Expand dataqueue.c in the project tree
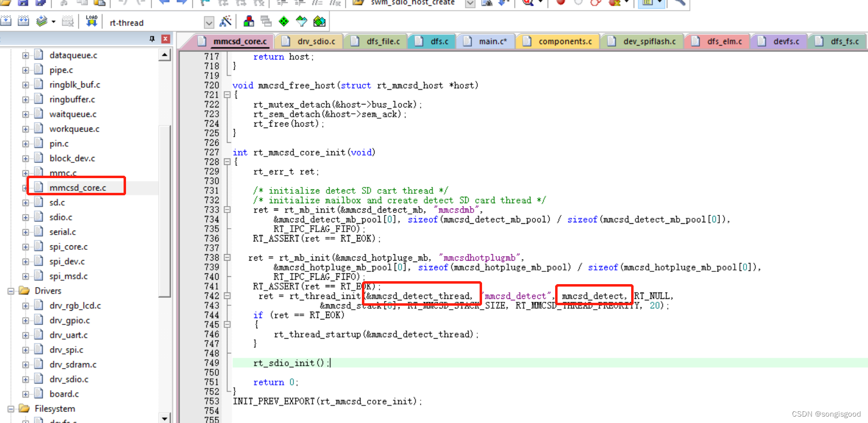The height and width of the screenshot is (423, 868). coord(26,55)
